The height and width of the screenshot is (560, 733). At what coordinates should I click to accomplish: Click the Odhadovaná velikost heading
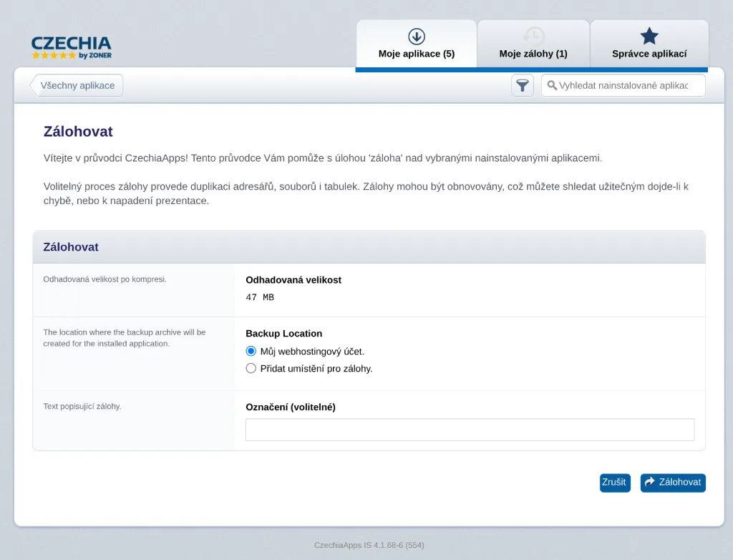point(293,280)
